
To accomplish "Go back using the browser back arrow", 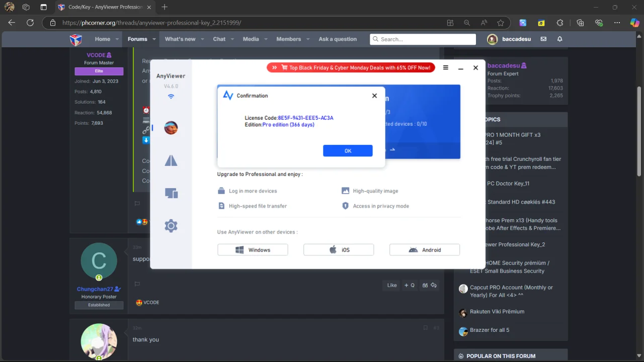I will pyautogui.click(x=12, y=23).
